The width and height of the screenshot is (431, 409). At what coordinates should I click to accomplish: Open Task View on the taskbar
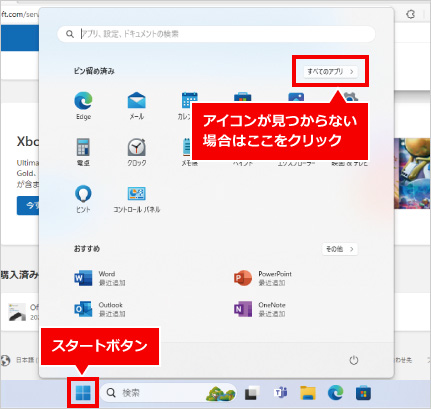pyautogui.click(x=252, y=393)
